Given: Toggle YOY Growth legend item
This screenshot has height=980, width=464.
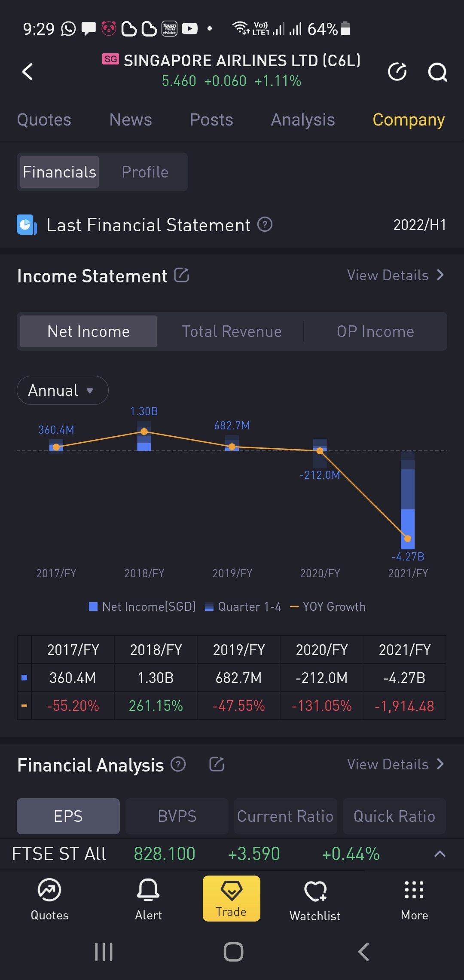Looking at the screenshot, I should tap(328, 606).
